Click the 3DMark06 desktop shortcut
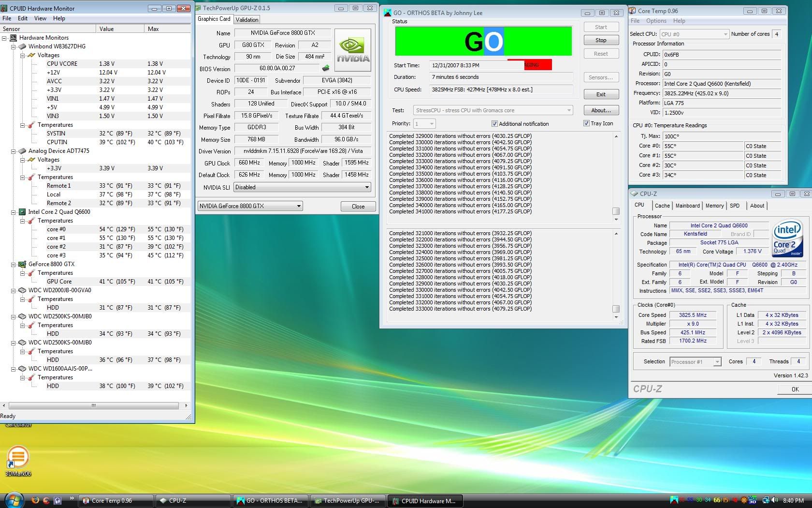Screen dimensions: 812x508 click(x=18, y=461)
